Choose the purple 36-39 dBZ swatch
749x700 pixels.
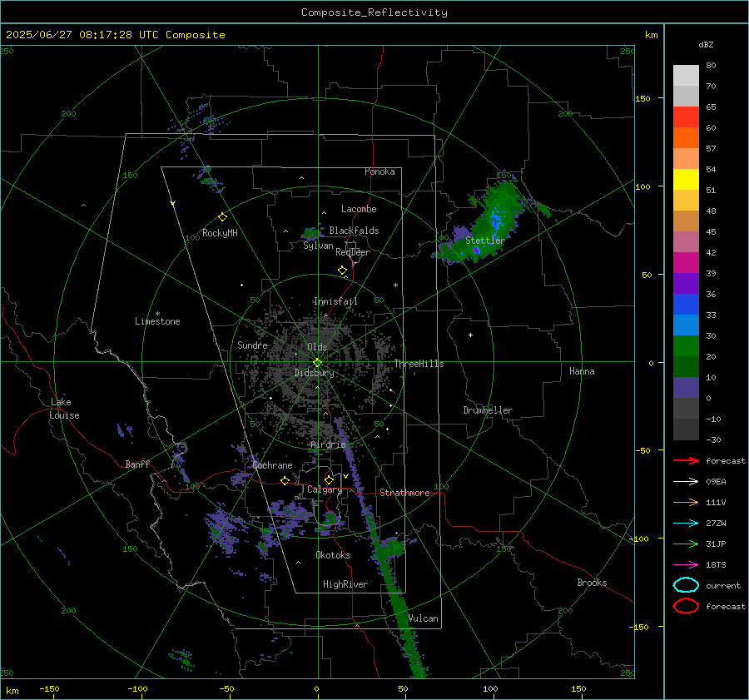click(686, 283)
